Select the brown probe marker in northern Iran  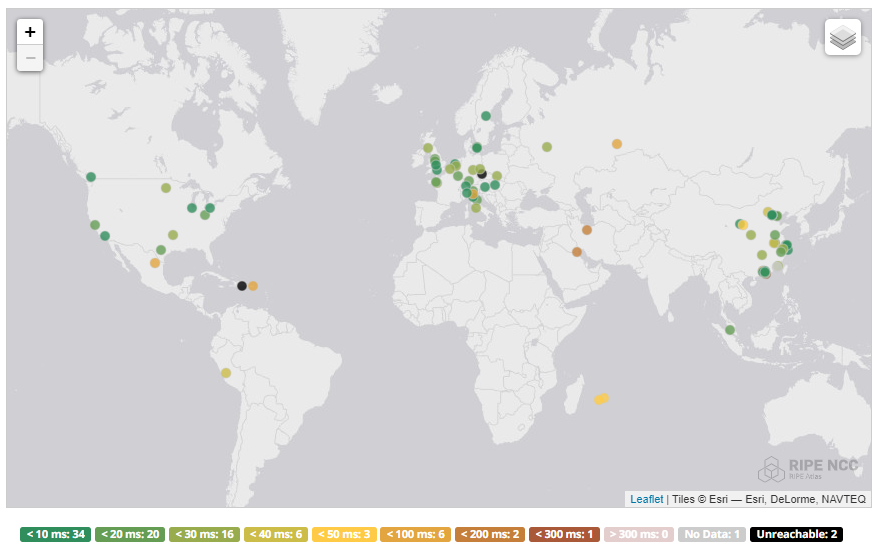pyautogui.click(x=587, y=230)
